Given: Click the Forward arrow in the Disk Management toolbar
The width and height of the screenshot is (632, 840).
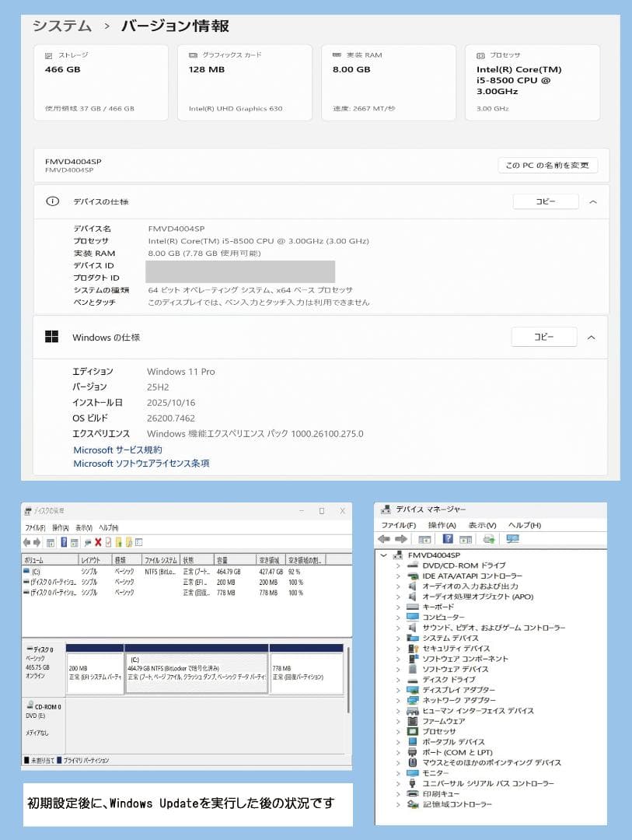Looking at the screenshot, I should tap(37, 541).
